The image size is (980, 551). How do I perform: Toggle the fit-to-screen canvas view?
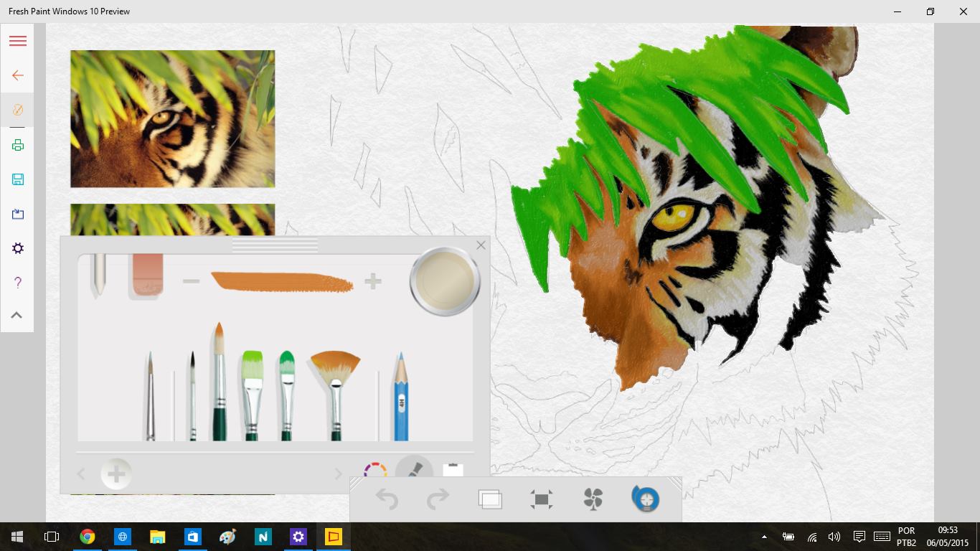[542, 499]
